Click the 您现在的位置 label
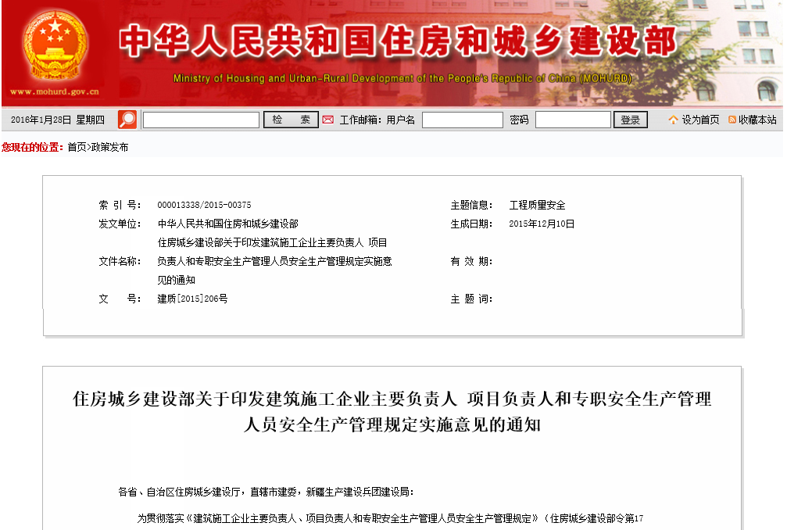812x530 pixels. [32, 147]
